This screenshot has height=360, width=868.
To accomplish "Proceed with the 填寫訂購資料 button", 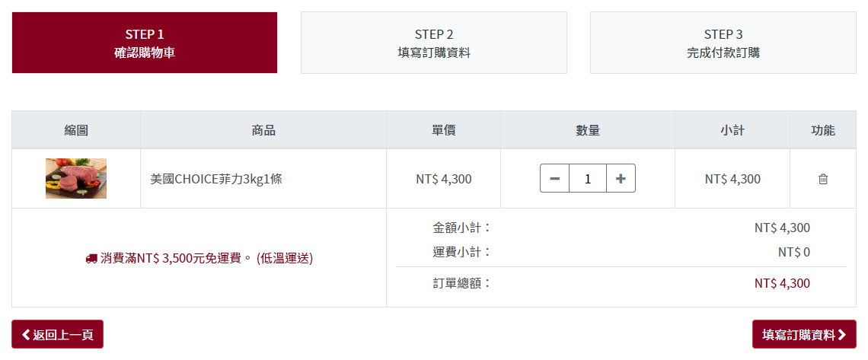I will click(x=804, y=335).
